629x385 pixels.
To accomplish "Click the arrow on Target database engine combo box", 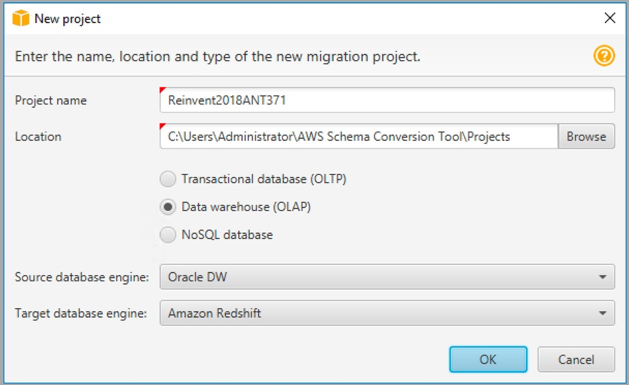I will click(x=602, y=313).
